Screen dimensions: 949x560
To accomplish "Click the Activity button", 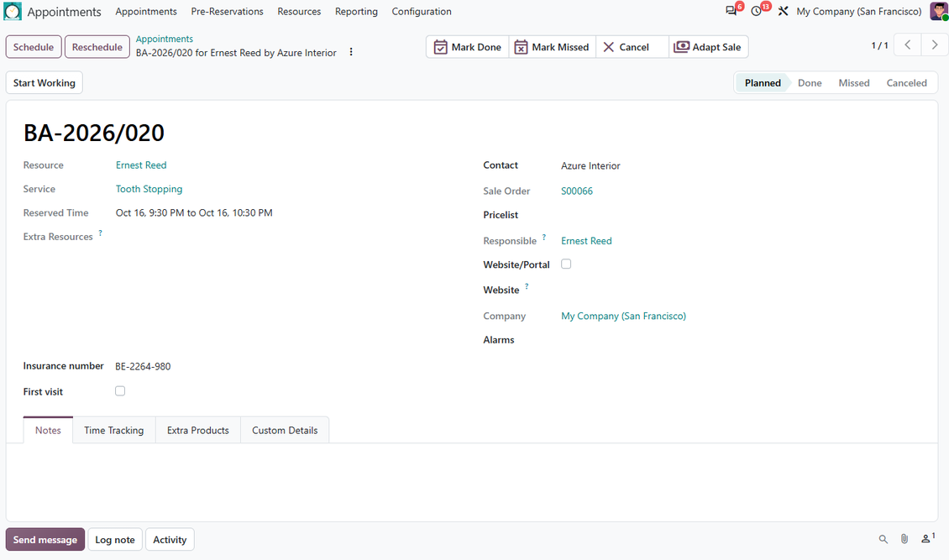I will [170, 540].
